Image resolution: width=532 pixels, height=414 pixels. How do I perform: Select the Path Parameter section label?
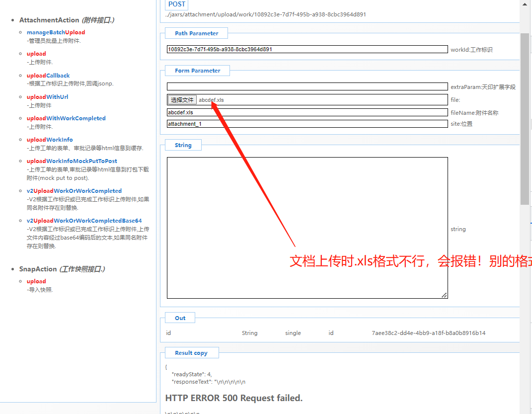coord(196,33)
